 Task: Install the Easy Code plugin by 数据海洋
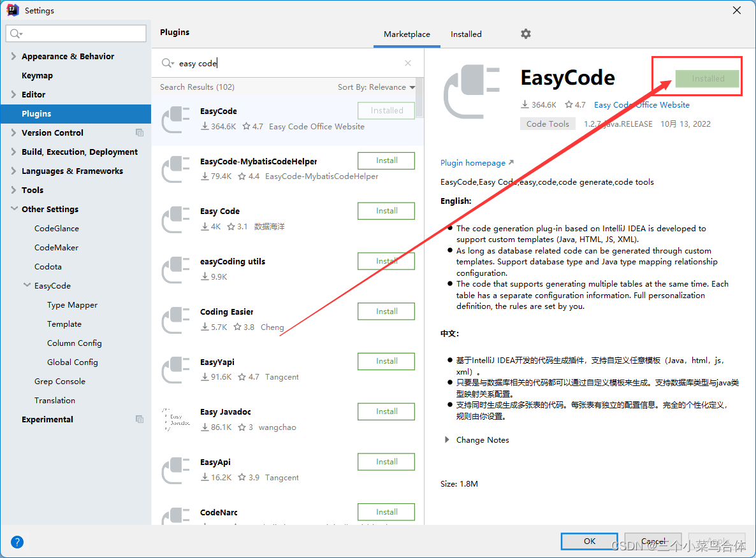(386, 211)
